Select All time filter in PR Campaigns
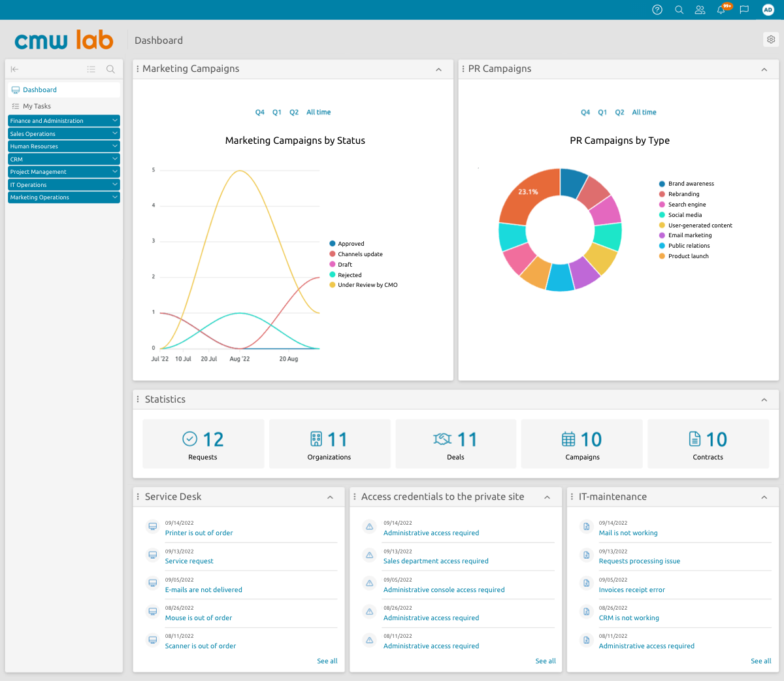The height and width of the screenshot is (681, 784). [x=644, y=112]
